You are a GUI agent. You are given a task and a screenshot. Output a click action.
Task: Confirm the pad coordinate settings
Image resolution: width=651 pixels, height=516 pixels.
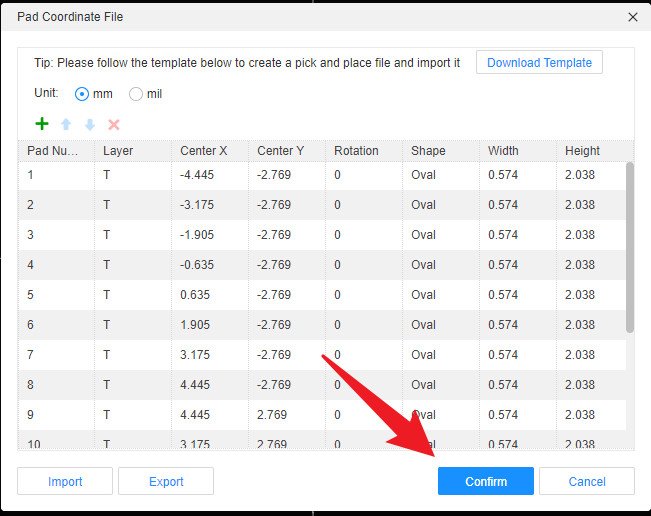485,481
